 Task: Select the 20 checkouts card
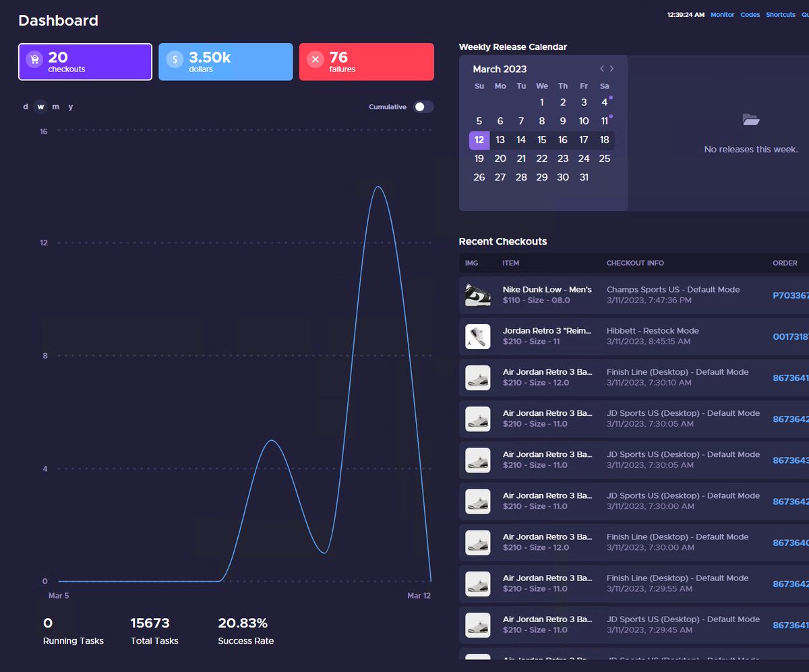pos(85,62)
